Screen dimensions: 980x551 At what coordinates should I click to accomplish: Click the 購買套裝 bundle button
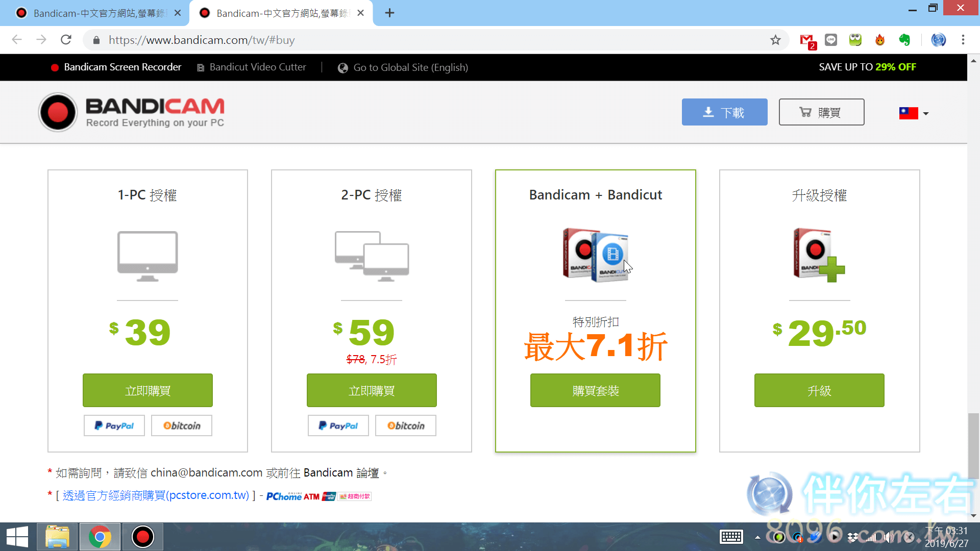click(x=595, y=390)
